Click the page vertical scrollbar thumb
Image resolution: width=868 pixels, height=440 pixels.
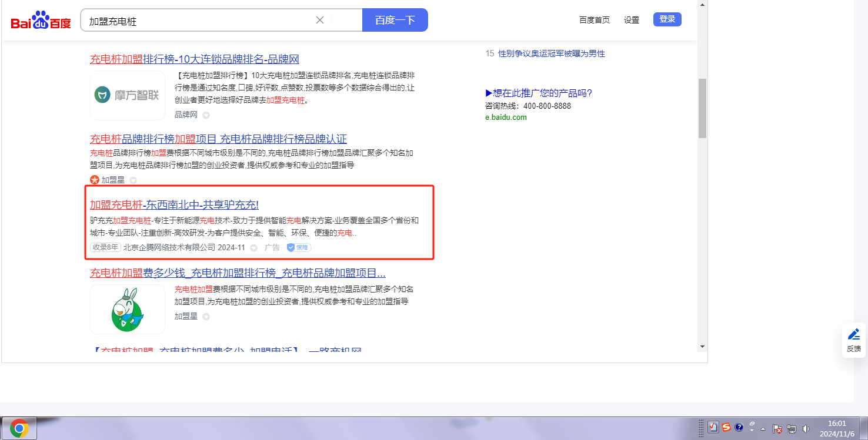[702, 109]
